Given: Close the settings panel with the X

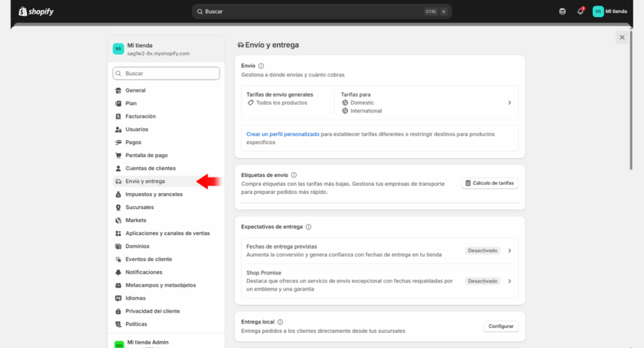Looking at the screenshot, I should (x=622, y=37).
